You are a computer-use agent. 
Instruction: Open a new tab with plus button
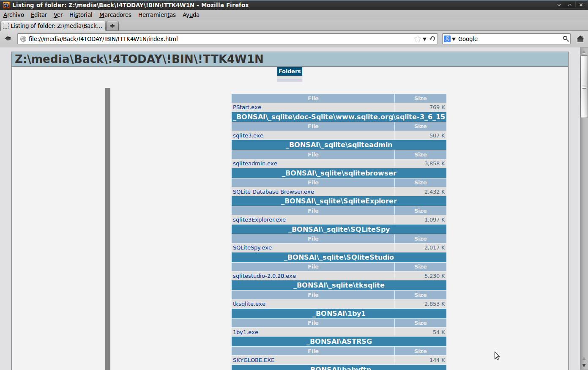click(x=112, y=26)
